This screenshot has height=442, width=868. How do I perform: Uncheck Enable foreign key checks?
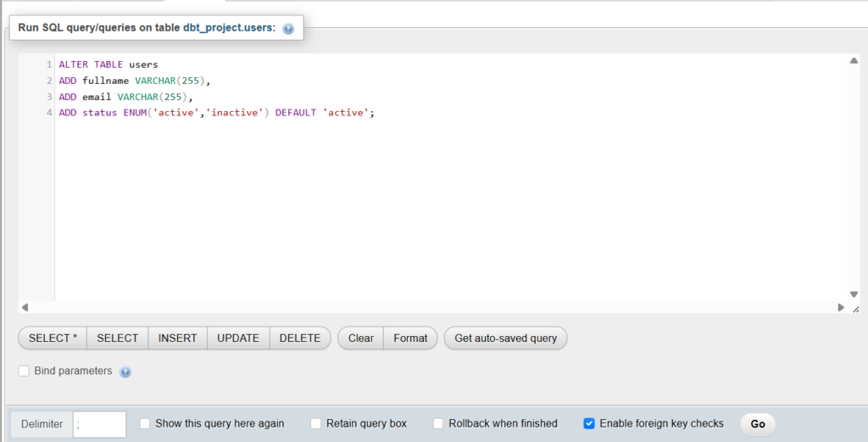click(x=589, y=423)
